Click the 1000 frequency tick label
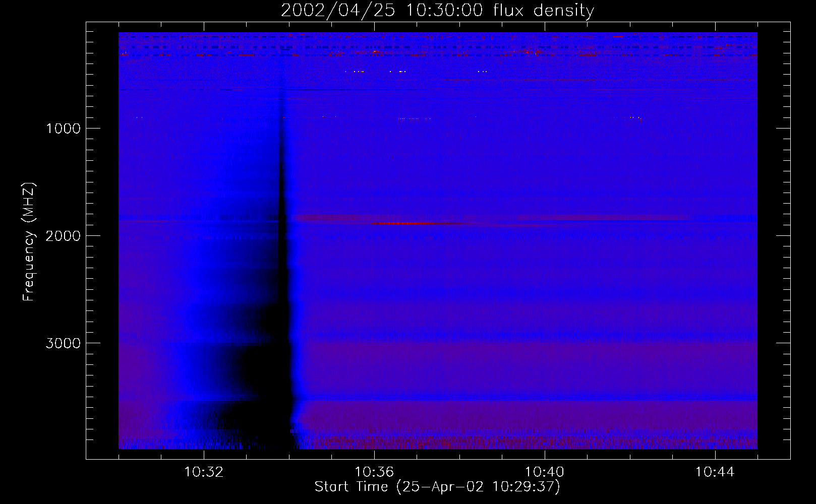This screenshot has width=816, height=504. tap(64, 129)
